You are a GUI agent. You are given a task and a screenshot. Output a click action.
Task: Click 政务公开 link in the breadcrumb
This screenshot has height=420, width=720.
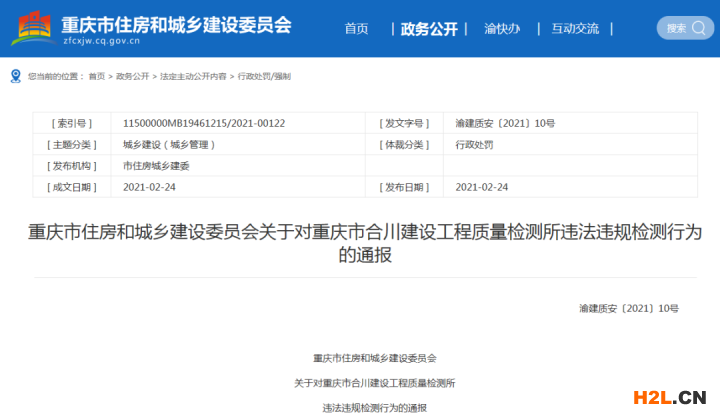[x=132, y=76]
